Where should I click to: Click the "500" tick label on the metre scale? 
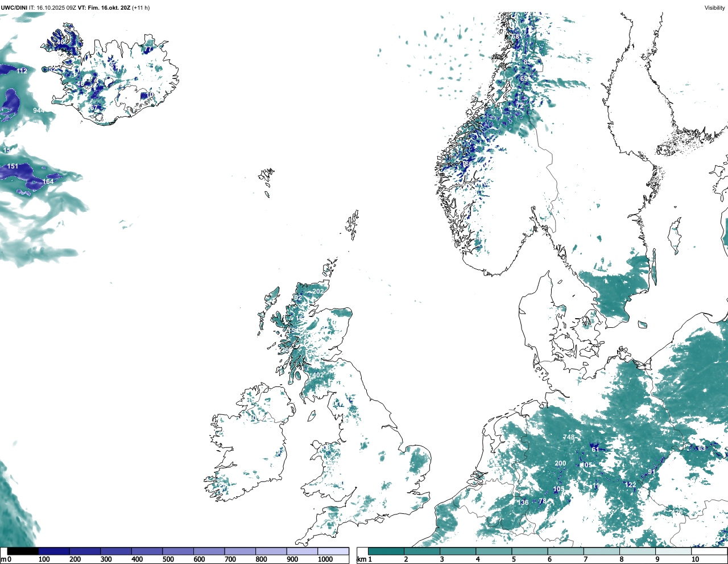(x=168, y=559)
